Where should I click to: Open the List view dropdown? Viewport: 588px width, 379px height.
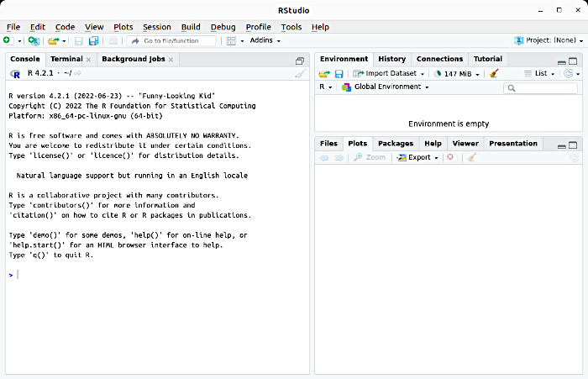click(x=539, y=74)
